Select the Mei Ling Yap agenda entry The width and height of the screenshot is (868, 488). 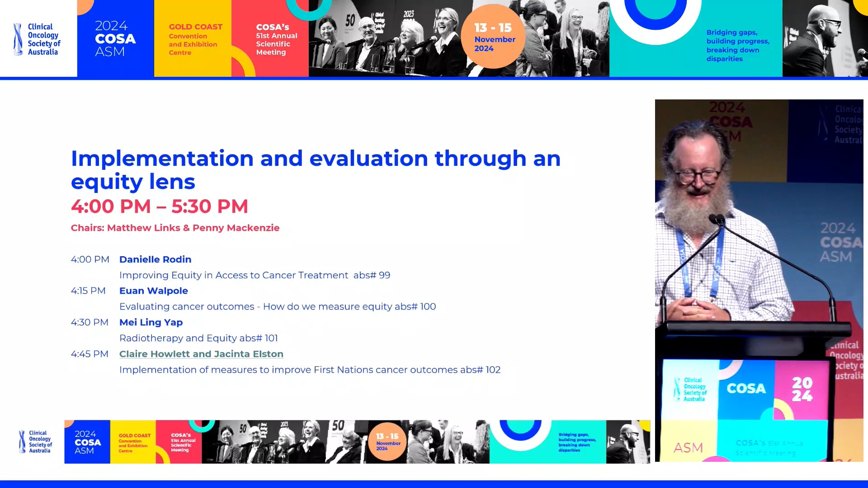tap(151, 322)
